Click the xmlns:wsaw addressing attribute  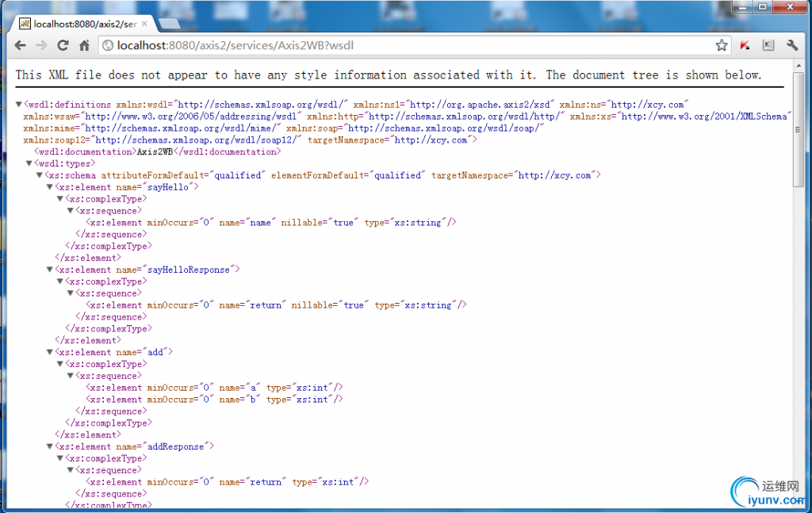(162, 117)
